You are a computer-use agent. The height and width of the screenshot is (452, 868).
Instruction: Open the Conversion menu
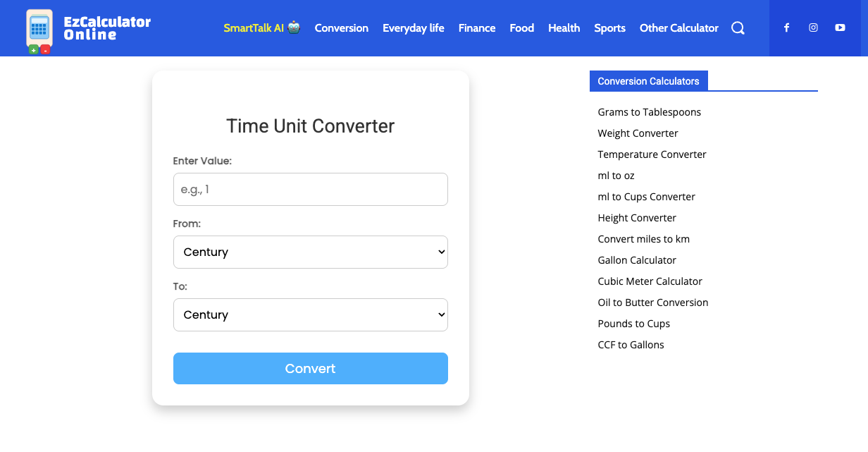click(342, 28)
